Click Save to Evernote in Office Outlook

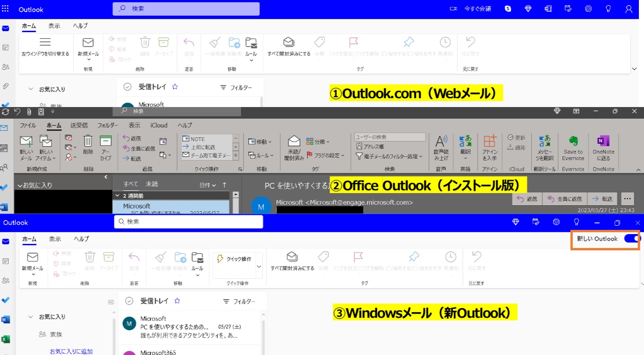tap(573, 148)
